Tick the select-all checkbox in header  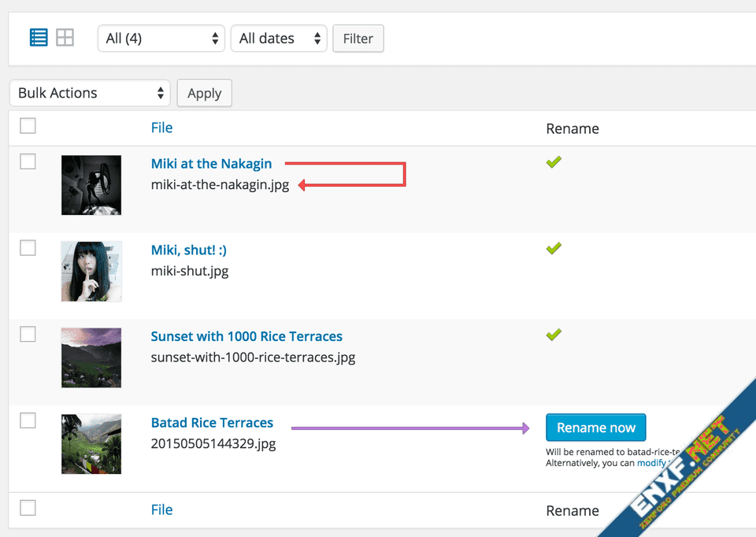pos(28,126)
